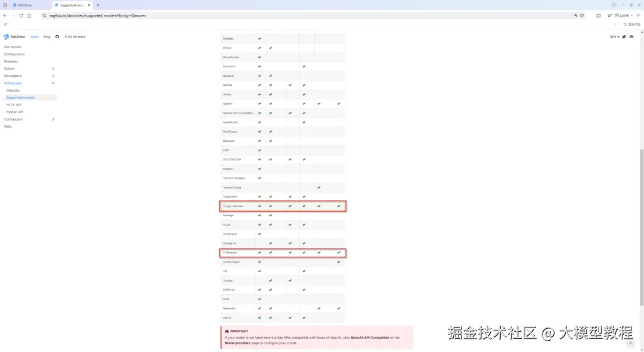Open the Glossary sidebar item
This screenshot has width=644, height=352.
point(13,91)
